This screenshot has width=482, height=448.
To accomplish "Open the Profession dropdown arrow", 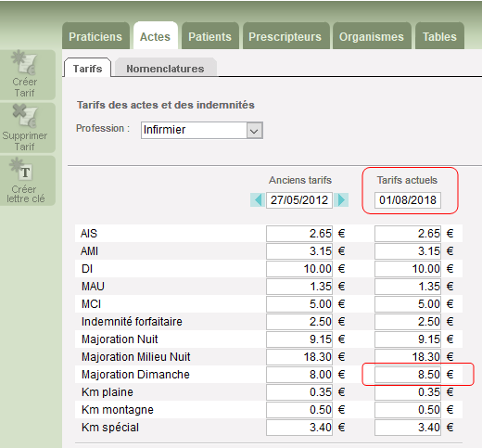I will click(254, 131).
